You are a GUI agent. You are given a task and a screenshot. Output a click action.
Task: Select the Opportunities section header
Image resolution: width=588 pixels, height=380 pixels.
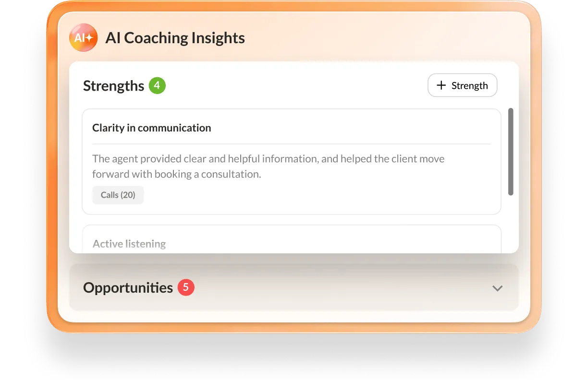click(127, 287)
